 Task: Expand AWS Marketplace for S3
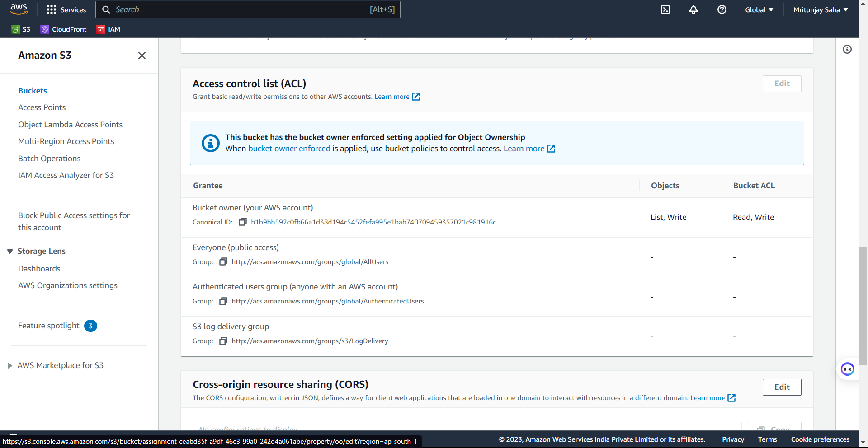(10, 365)
